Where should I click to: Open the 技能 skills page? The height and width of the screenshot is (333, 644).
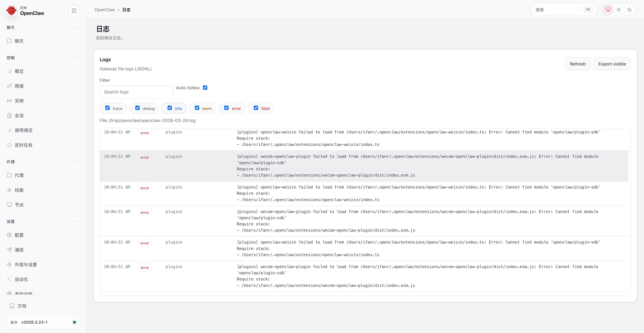19,190
